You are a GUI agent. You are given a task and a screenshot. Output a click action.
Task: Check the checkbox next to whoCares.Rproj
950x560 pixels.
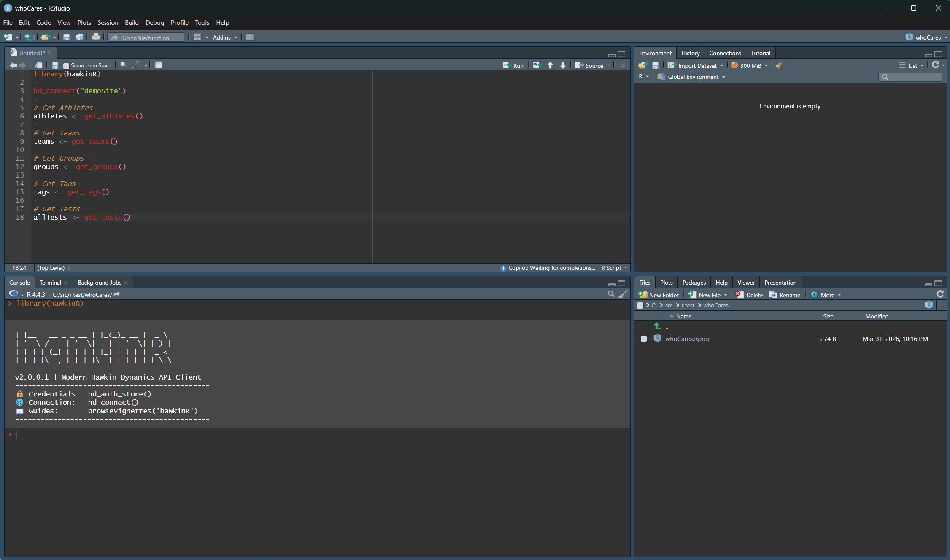644,339
